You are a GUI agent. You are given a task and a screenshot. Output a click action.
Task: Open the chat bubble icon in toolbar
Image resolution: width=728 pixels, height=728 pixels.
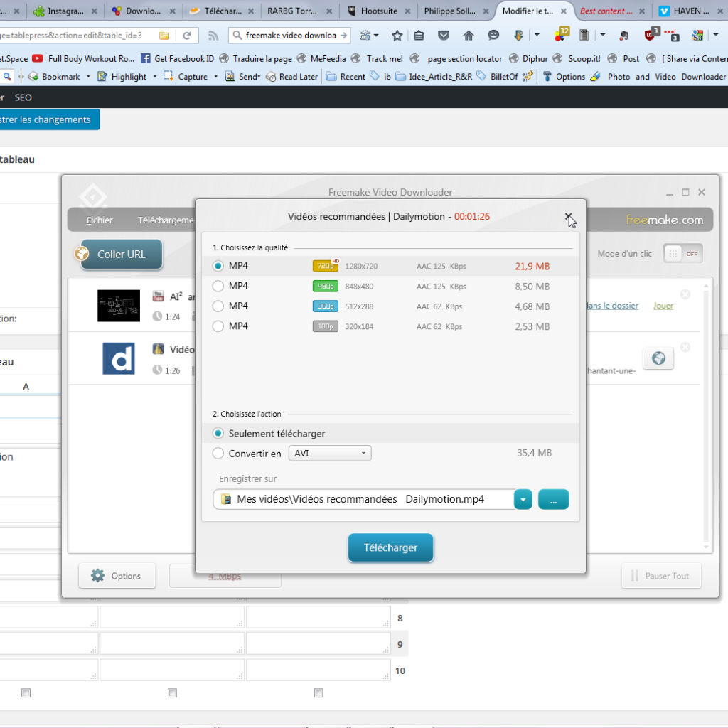coord(493,36)
